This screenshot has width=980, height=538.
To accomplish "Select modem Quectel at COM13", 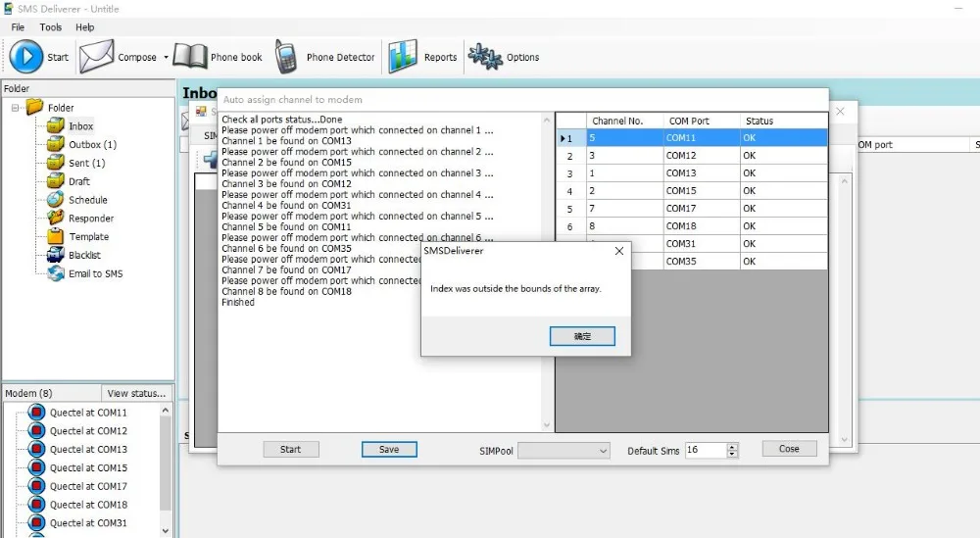I will pos(88,449).
